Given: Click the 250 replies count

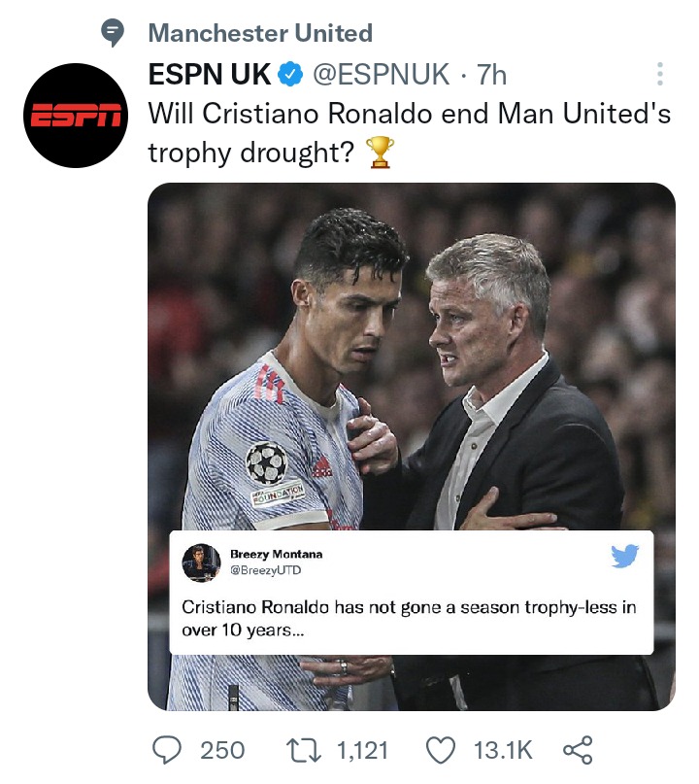Looking at the screenshot, I should point(222,751).
